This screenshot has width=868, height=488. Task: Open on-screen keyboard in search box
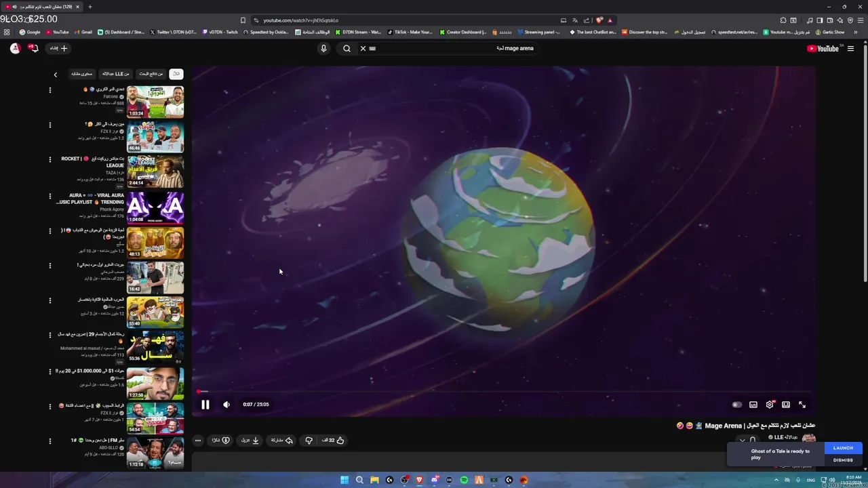(x=372, y=48)
